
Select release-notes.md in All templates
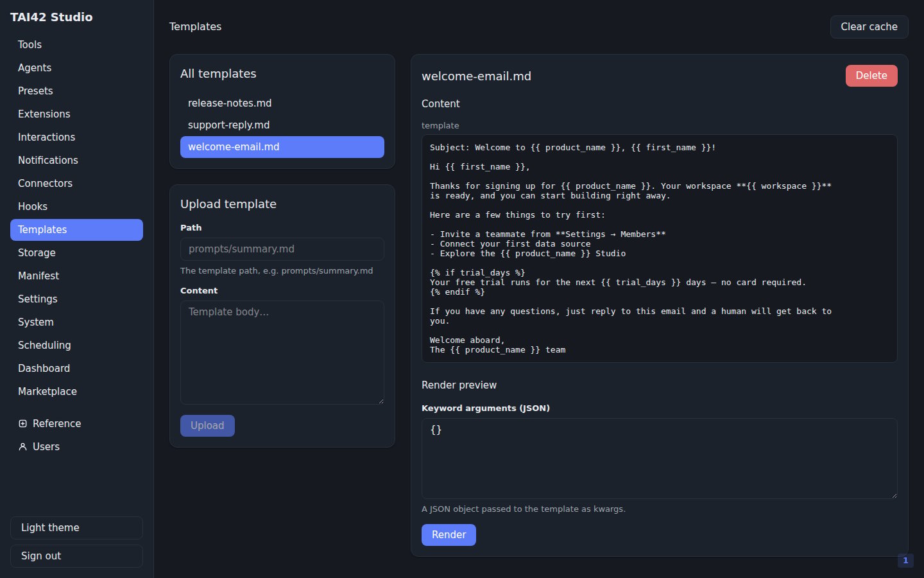point(282,103)
